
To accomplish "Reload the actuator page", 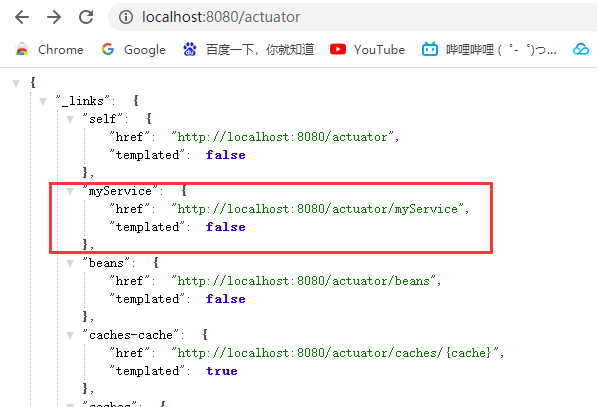I will (x=86, y=17).
